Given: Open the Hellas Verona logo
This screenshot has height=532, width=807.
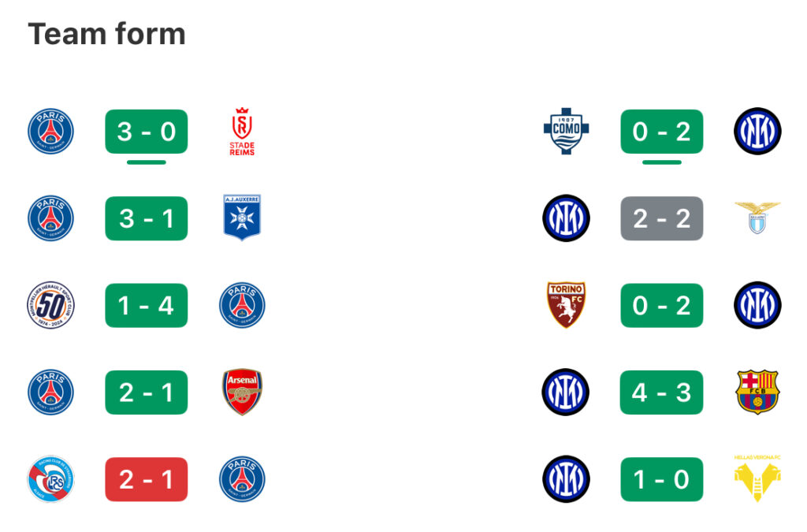Looking at the screenshot, I should point(757,478).
